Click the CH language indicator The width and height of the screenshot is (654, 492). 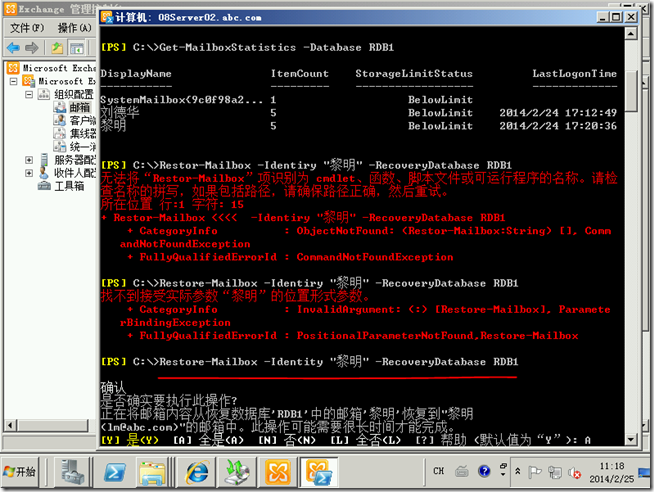(438, 471)
